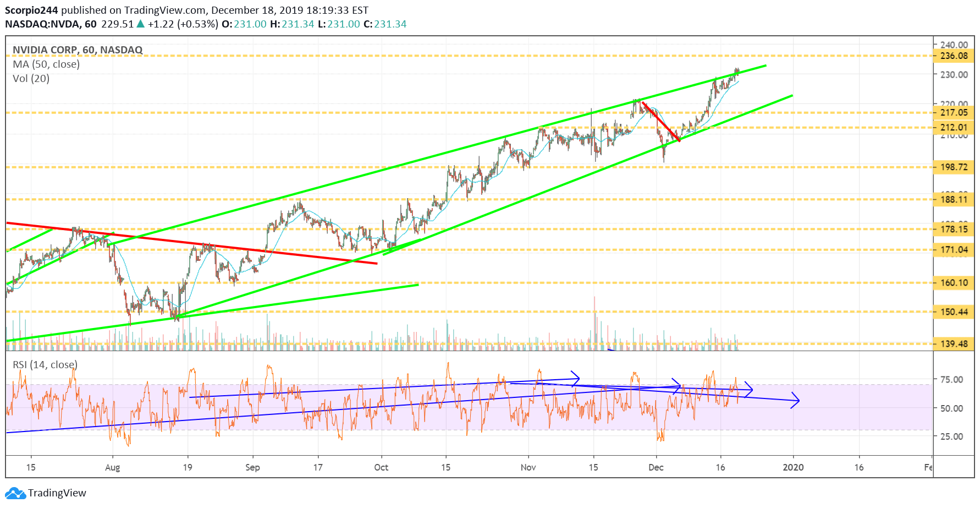This screenshot has width=980, height=508.
Task: Click the Nov date on time axis
Action: click(528, 467)
